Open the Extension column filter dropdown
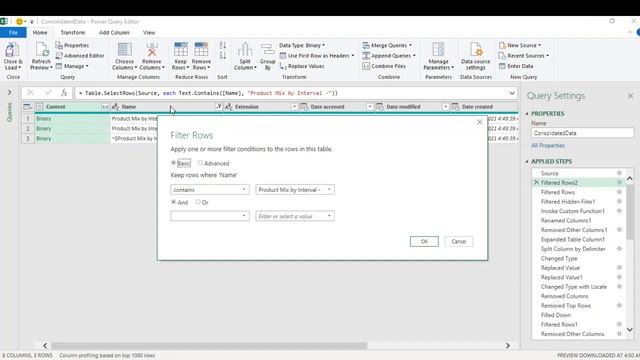 294,107
